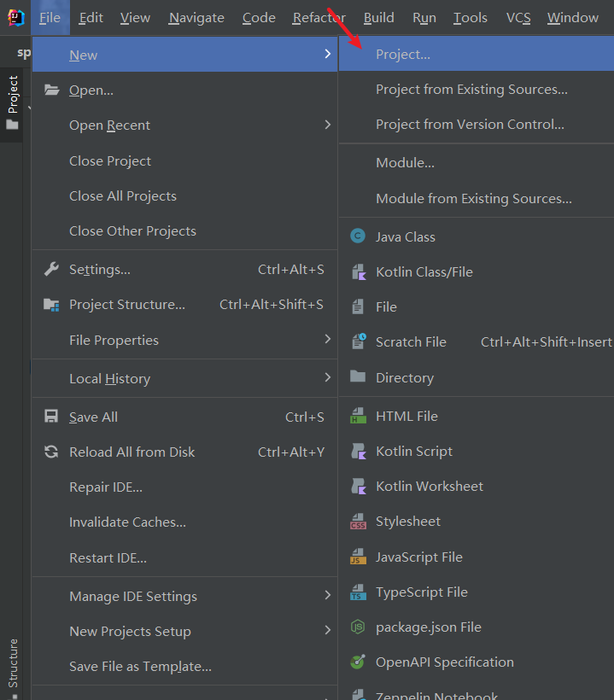Choose the JavaScript File icon
Image resolution: width=614 pixels, height=700 pixels.
[359, 557]
